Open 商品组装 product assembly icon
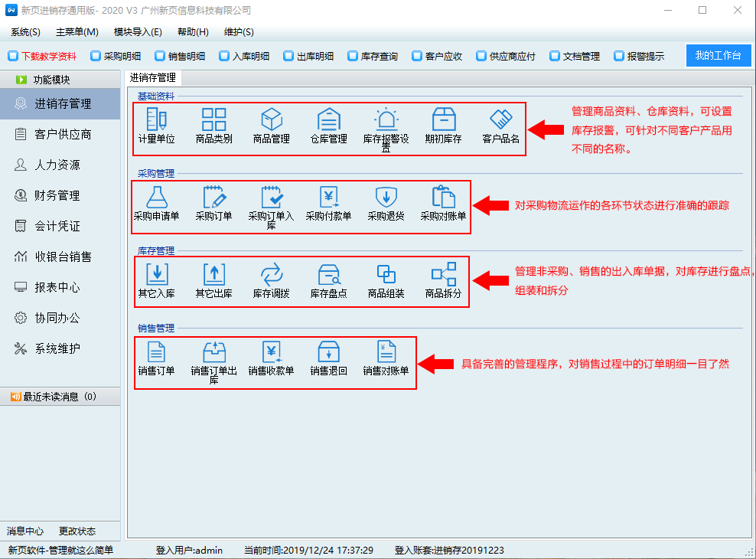 (x=386, y=281)
